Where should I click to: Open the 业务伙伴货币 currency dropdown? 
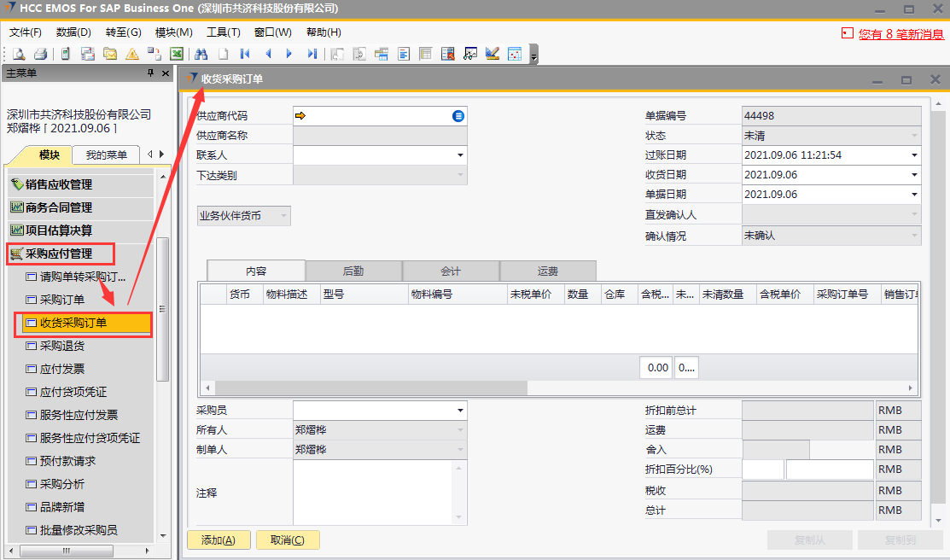pos(282,216)
